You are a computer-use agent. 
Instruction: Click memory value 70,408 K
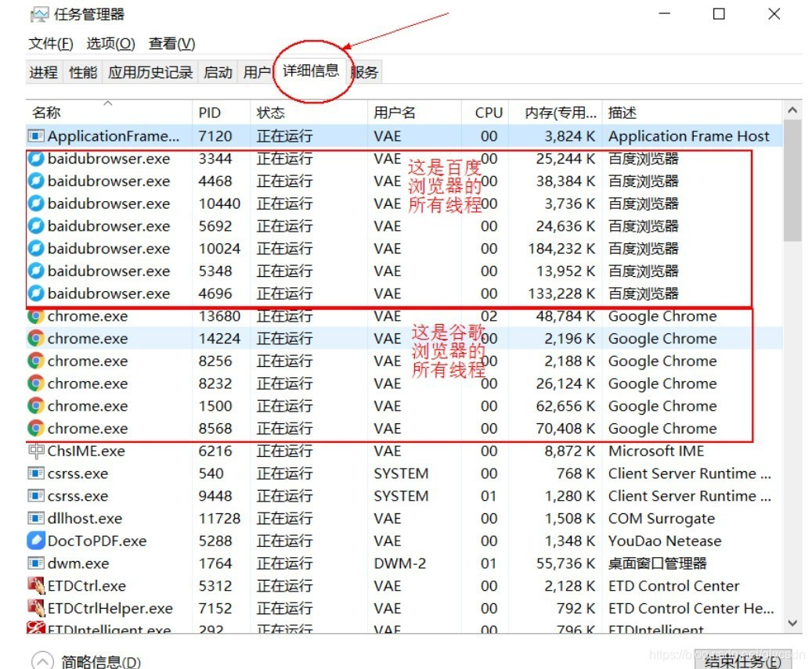[565, 429]
